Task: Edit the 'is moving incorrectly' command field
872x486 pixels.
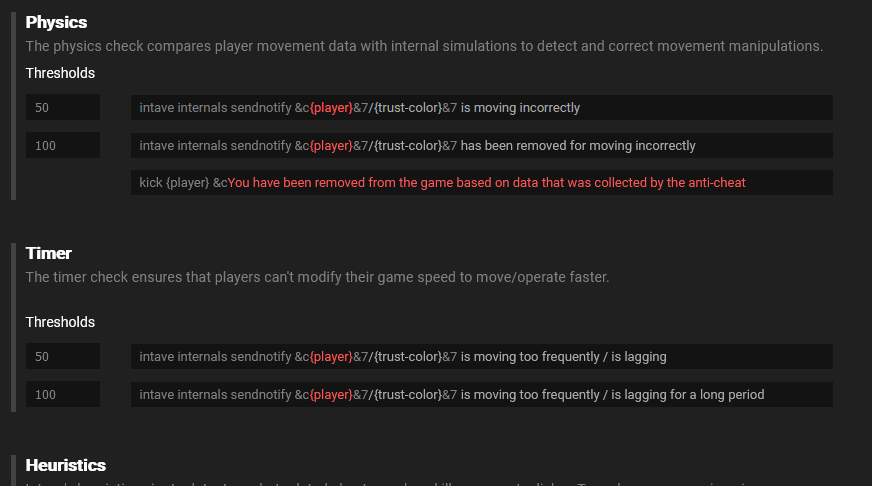Action: (481, 108)
